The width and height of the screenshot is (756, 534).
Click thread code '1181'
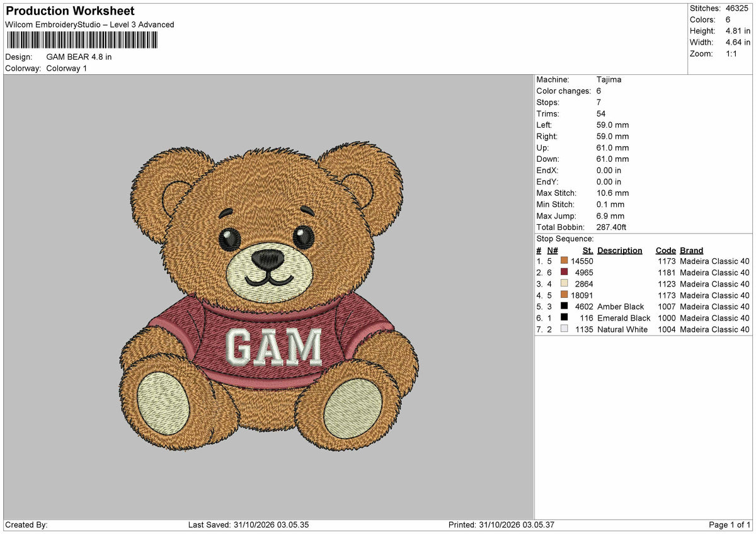[x=667, y=272]
